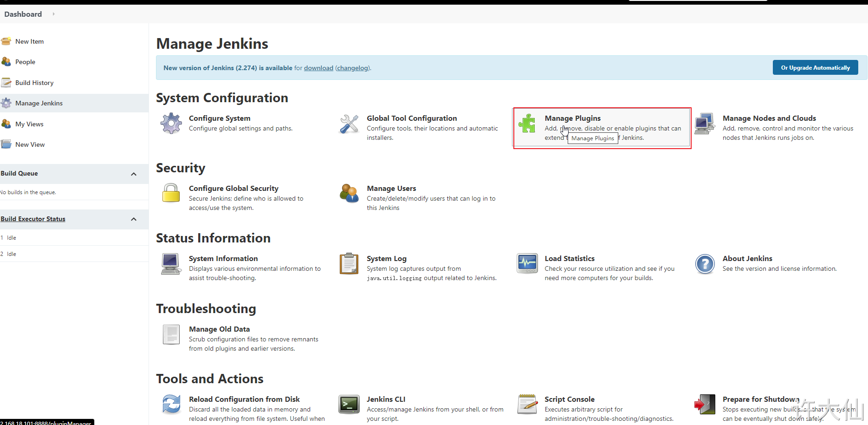Click 'See the version and license information.' description

pos(780,269)
